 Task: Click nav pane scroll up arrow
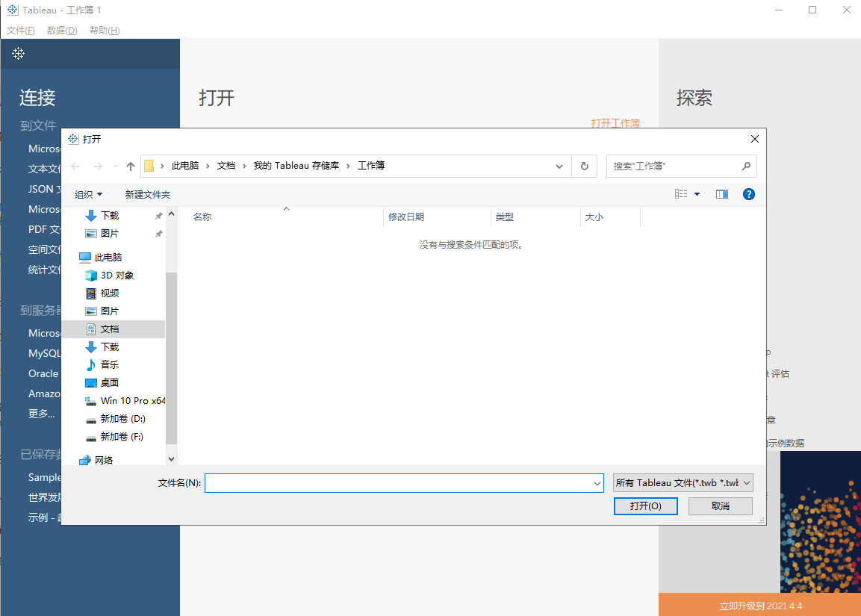coord(171,214)
